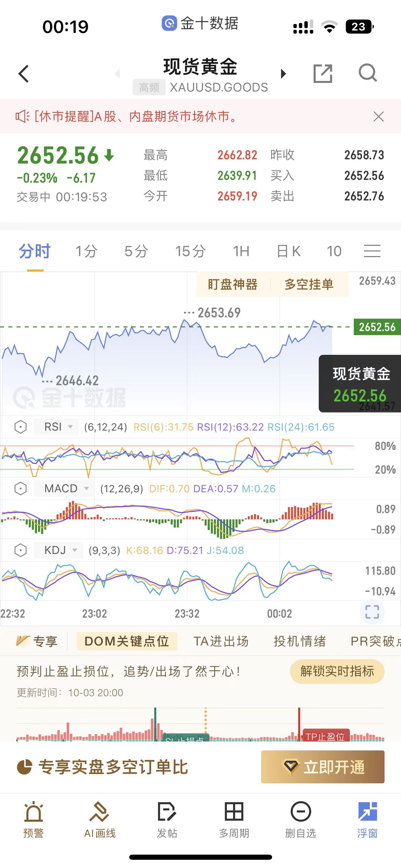Tap the speaker icon in announcement banner
Screen dimensions: 401x868
click(x=22, y=117)
